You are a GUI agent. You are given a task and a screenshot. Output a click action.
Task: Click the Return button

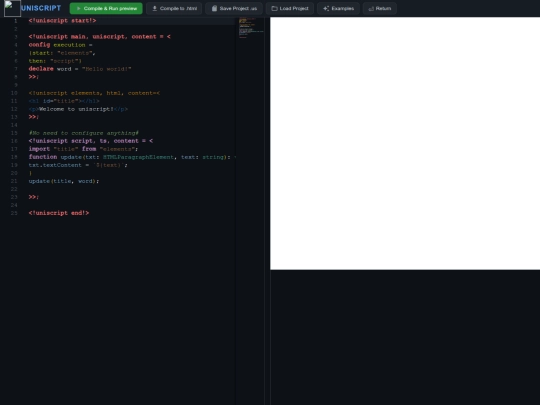(380, 8)
